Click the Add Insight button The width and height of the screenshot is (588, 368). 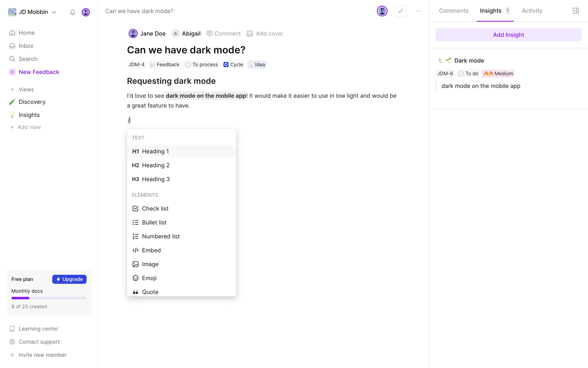(508, 35)
